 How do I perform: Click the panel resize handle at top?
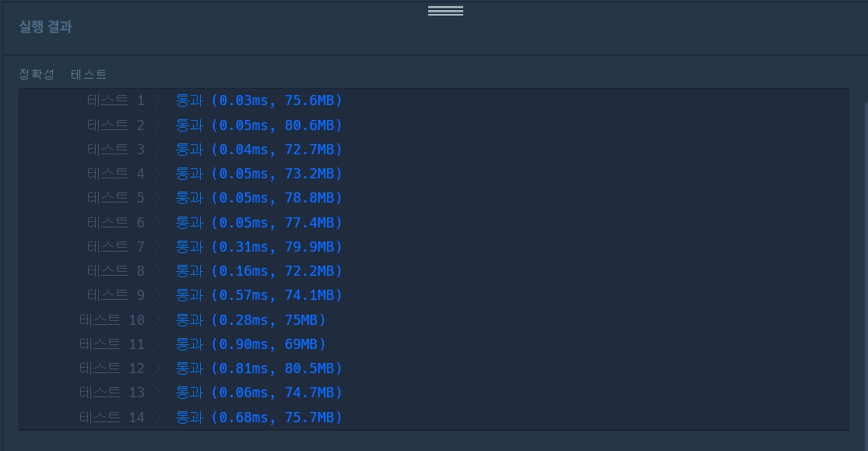click(x=445, y=11)
